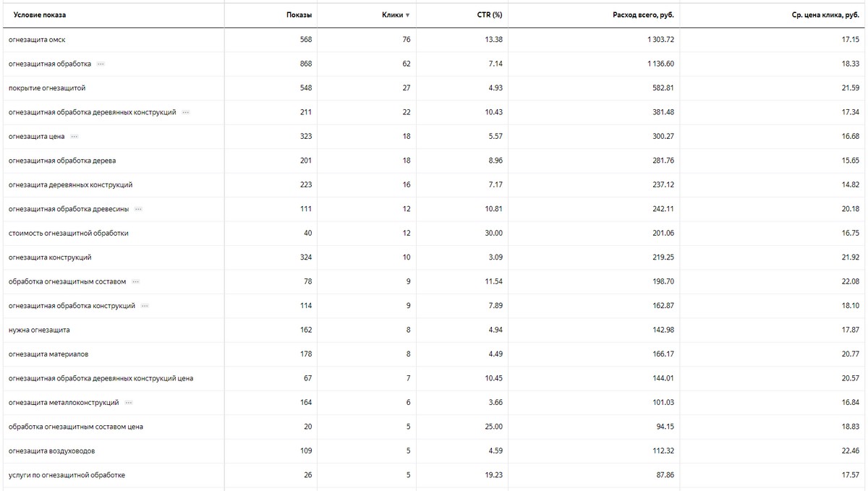Click the spend value 1 303.72 in the first row
868x491 pixels.
pos(660,40)
